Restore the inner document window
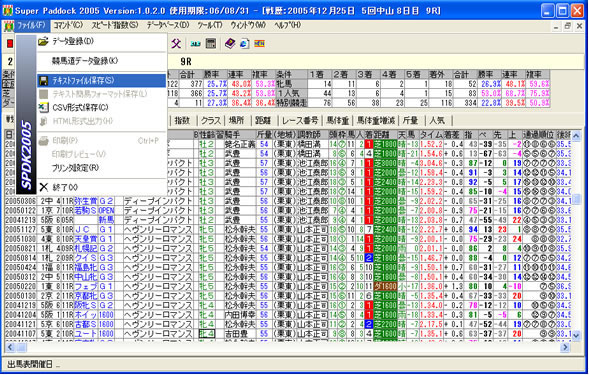This screenshot has height=375, width=589. (568, 26)
